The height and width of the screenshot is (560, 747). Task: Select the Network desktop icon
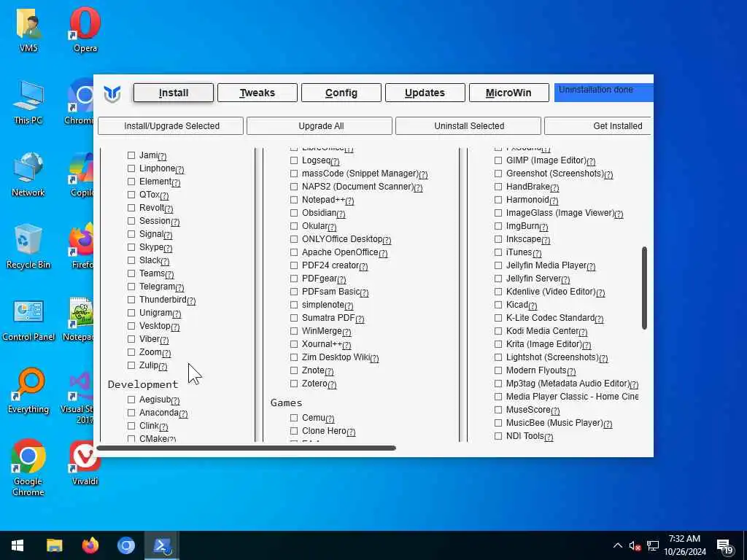point(28,175)
